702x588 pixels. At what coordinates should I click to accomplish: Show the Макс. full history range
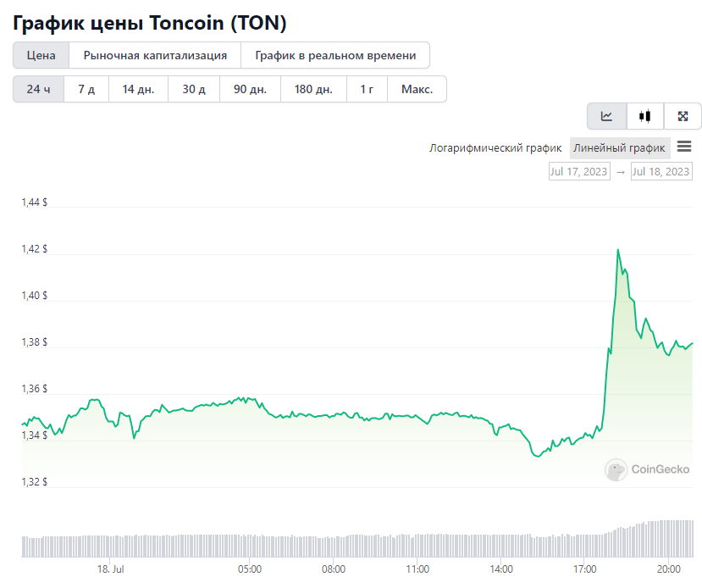click(417, 89)
